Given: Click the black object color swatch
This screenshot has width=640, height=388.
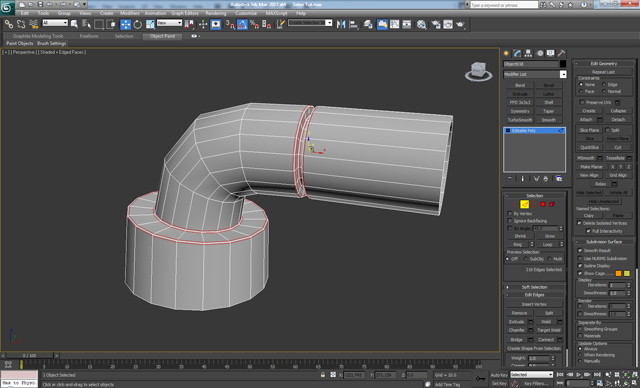Looking at the screenshot, I should tap(563, 64).
